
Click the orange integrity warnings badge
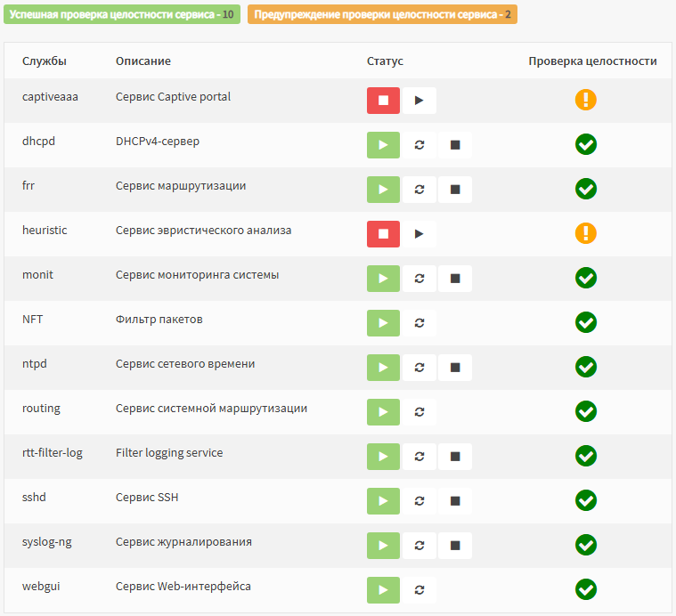(x=382, y=14)
